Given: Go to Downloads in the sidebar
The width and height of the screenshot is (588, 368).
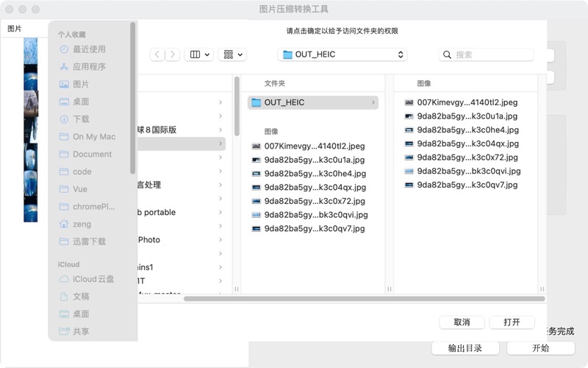Looking at the screenshot, I should pos(81,119).
